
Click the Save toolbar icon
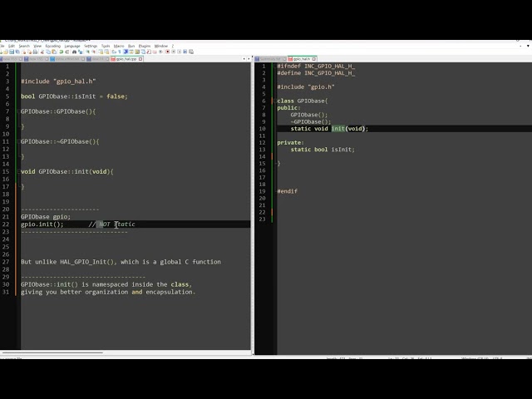(x=12, y=52)
